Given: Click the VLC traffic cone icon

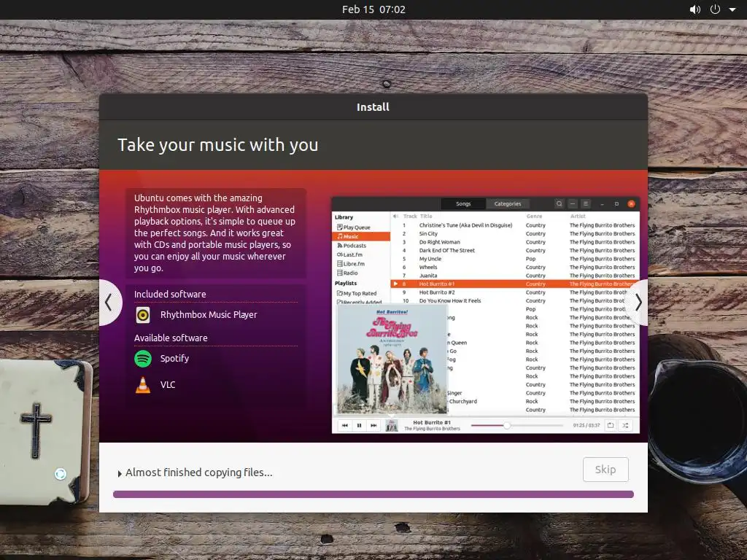Looking at the screenshot, I should click(x=143, y=385).
